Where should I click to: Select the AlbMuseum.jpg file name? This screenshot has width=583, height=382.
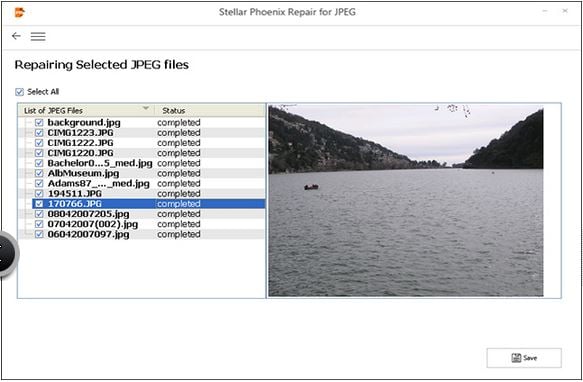[83, 173]
